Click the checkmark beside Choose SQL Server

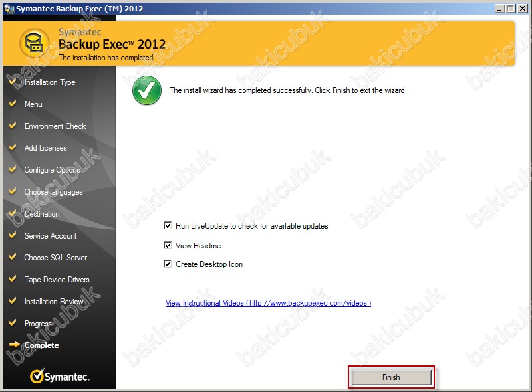[x=13, y=256]
